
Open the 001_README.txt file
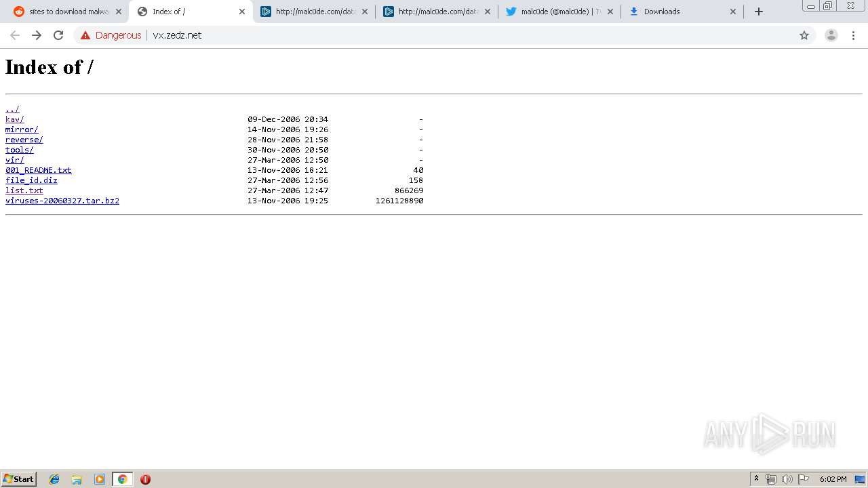pos(39,170)
